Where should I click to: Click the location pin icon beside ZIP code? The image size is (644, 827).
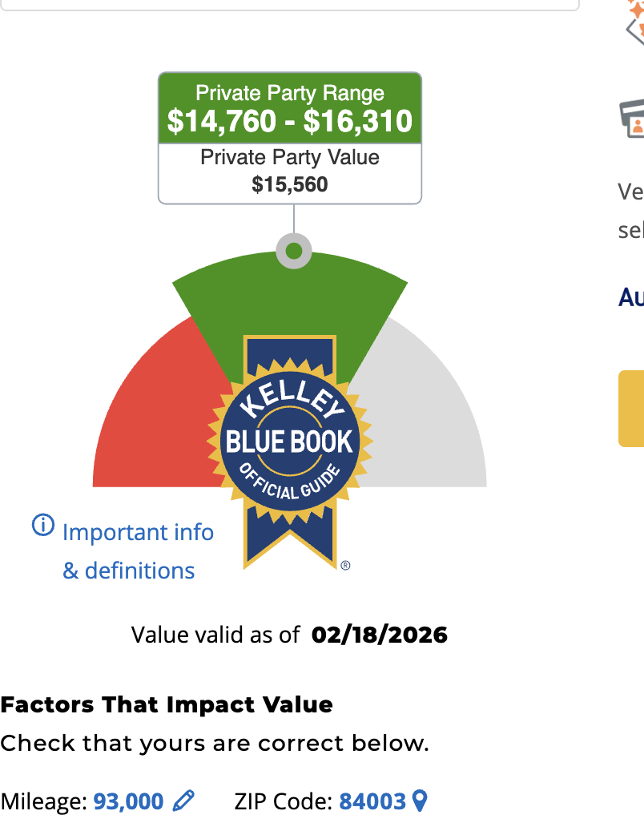[x=419, y=801]
